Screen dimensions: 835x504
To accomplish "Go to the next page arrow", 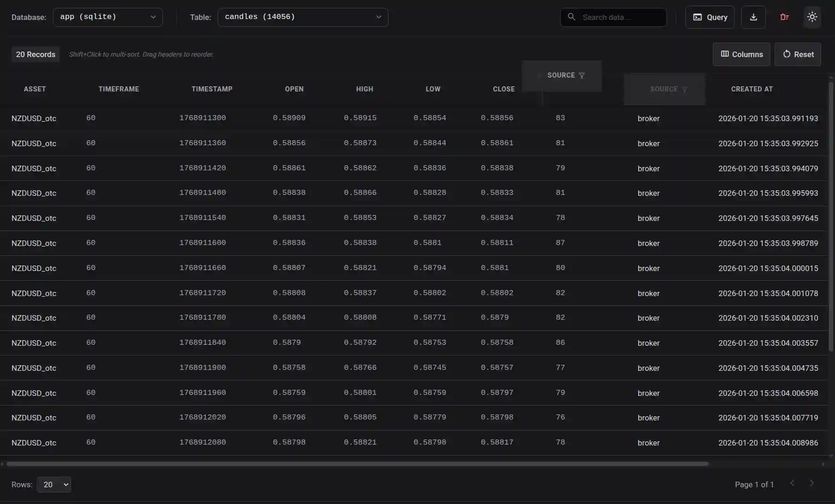I will pos(811,484).
